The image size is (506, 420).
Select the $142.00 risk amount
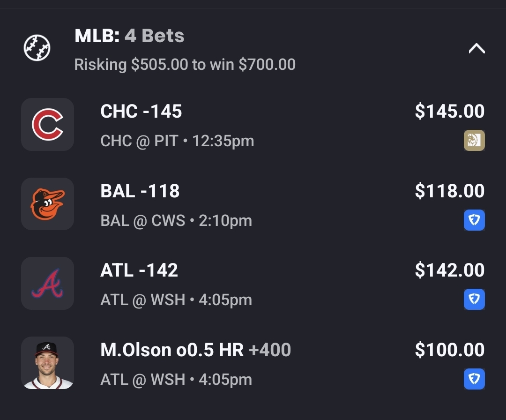coord(449,270)
